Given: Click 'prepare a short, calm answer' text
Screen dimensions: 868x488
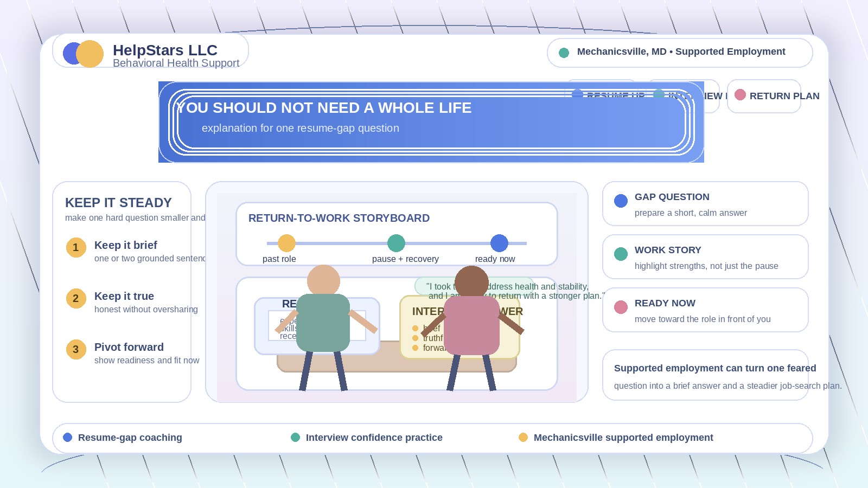Looking at the screenshot, I should [x=691, y=213].
